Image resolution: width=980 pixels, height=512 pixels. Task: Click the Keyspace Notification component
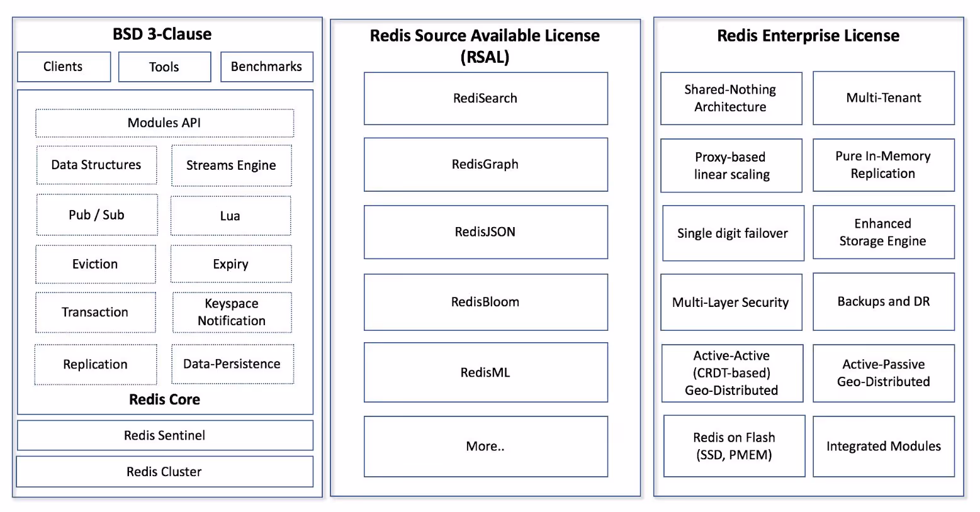click(x=232, y=312)
